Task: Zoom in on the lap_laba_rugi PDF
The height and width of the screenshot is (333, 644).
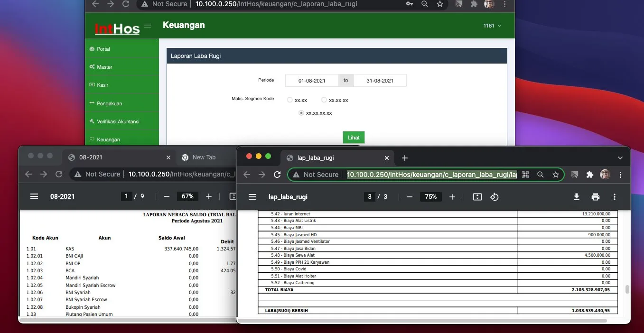Action: point(452,197)
